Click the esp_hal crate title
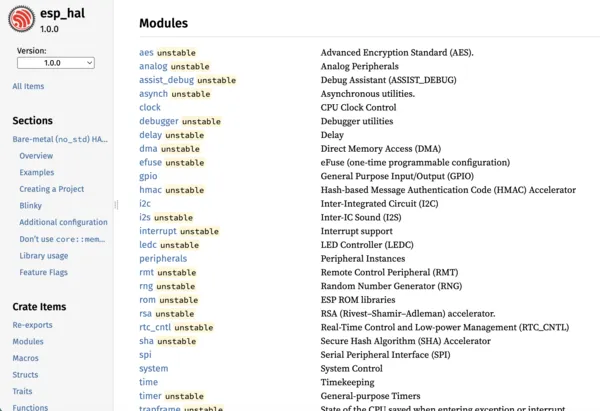The width and height of the screenshot is (600, 411). pos(62,13)
